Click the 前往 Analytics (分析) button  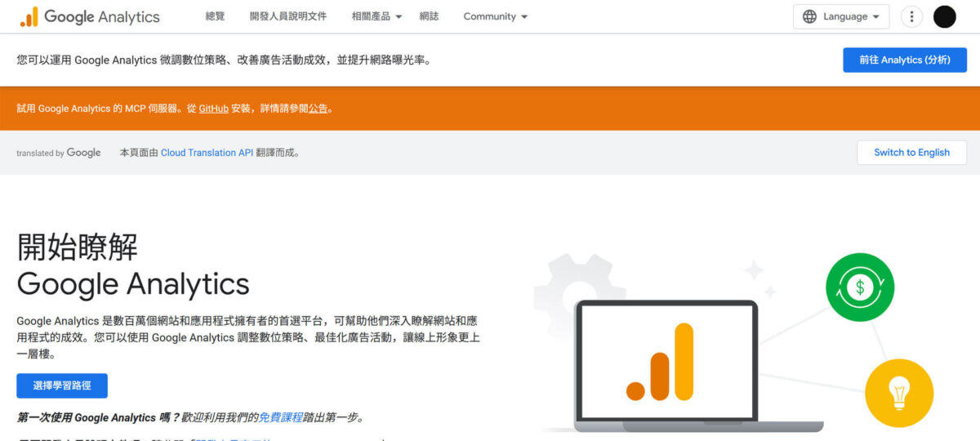[905, 60]
